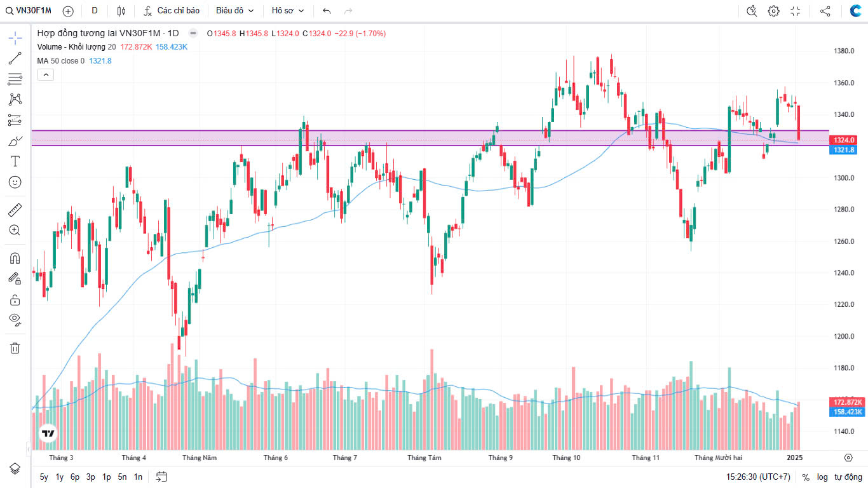Click the VN30F1M symbol search field
The width and height of the screenshot is (868, 488).
click(29, 11)
